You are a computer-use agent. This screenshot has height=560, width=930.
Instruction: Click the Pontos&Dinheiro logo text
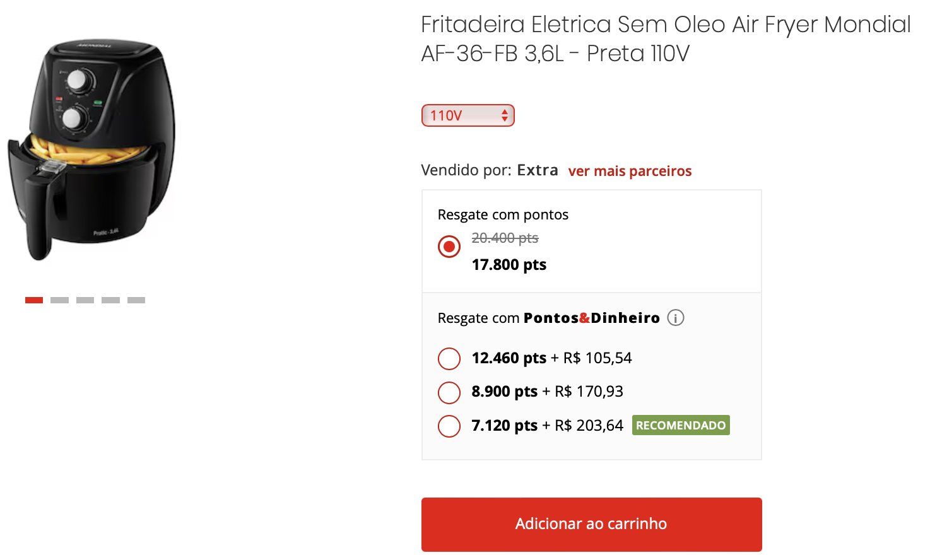591,318
